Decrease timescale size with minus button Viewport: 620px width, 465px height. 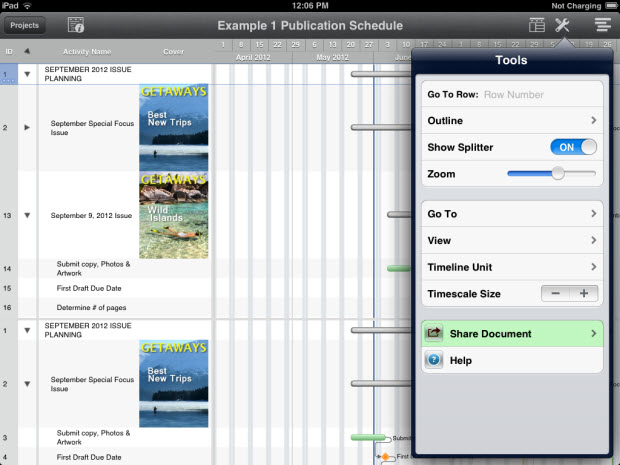click(x=556, y=294)
